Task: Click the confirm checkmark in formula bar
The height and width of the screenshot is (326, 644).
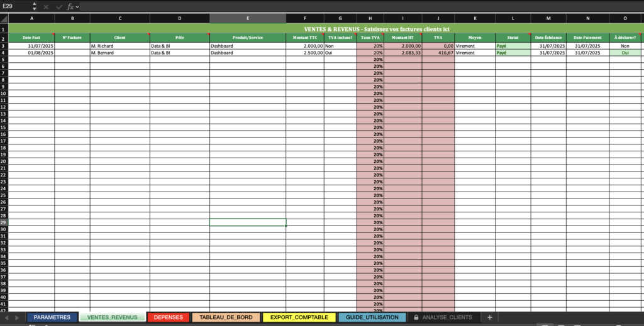Action: [x=58, y=6]
